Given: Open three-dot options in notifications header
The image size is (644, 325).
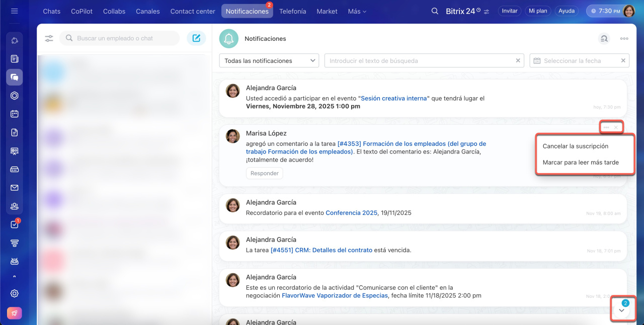Looking at the screenshot, I should [624, 39].
